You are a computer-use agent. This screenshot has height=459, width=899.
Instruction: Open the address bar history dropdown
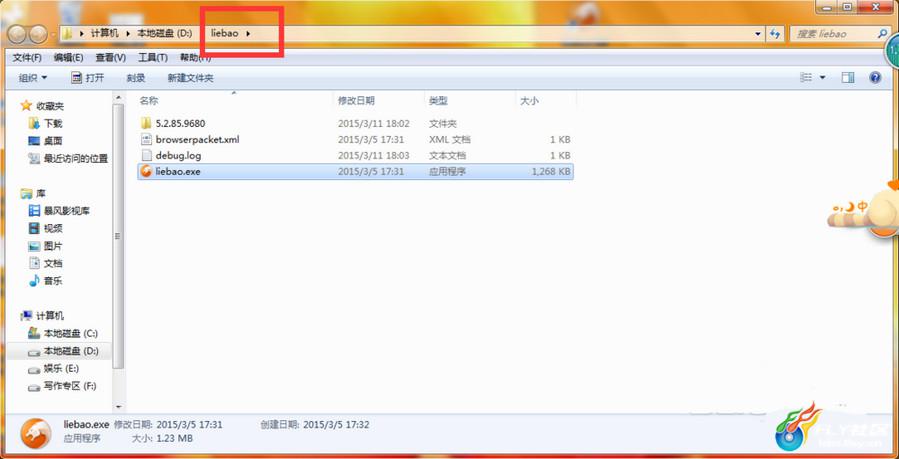(x=759, y=34)
